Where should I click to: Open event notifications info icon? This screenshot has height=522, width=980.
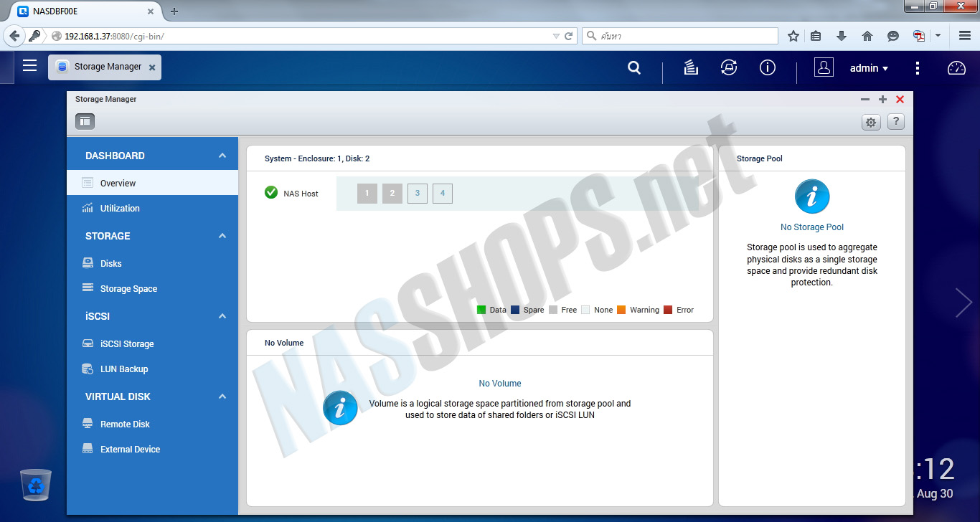click(768, 67)
